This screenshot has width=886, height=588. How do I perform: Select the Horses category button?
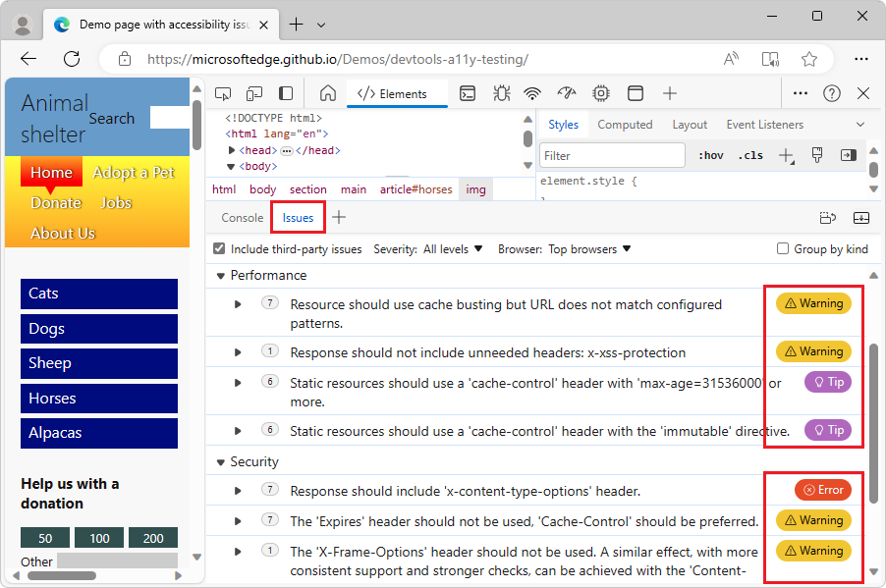click(x=97, y=398)
